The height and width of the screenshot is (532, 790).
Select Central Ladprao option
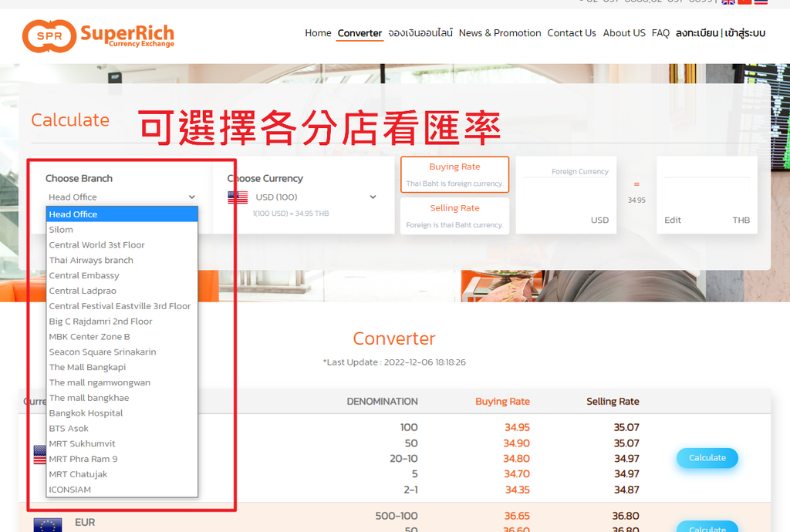point(122,291)
